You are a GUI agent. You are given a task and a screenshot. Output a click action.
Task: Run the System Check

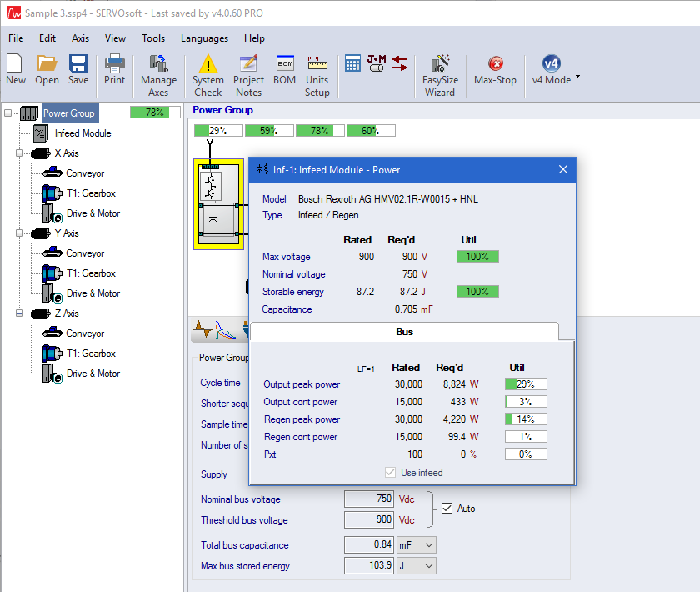coord(207,74)
